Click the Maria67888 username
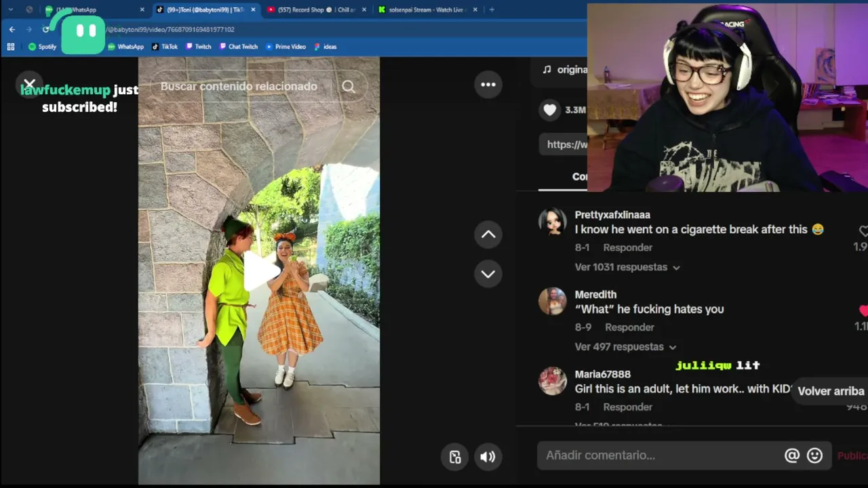Viewport: 868px width, 488px height. tap(603, 374)
